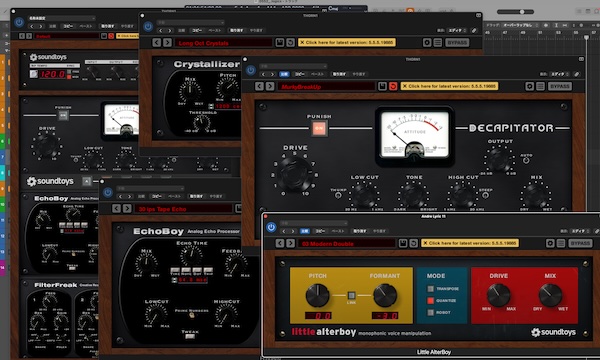Previous preset arrow in Decapitator window
Viewport: 600px width, 360px height.
[259, 86]
